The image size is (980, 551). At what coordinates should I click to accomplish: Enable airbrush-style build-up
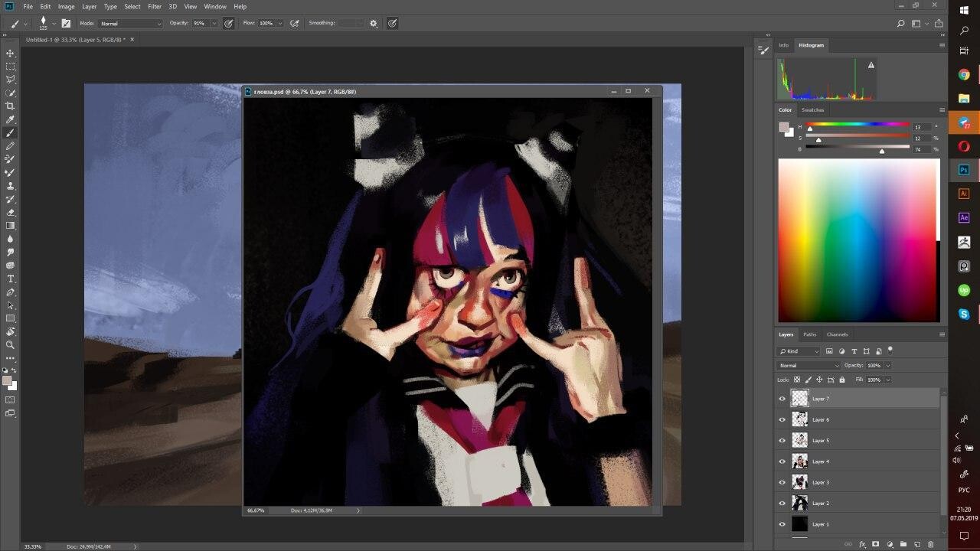[x=294, y=24]
